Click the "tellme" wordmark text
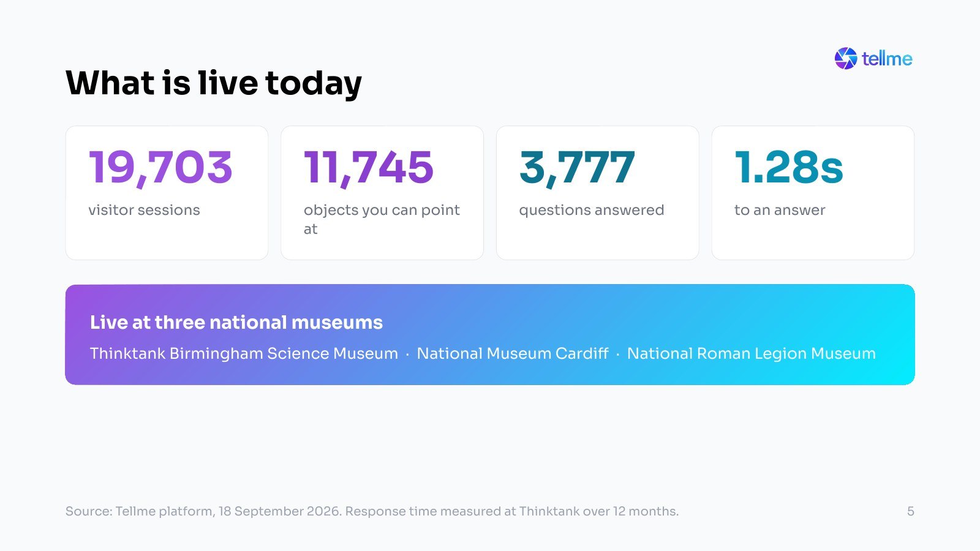Screen dimensions: 980x551 tap(887, 59)
